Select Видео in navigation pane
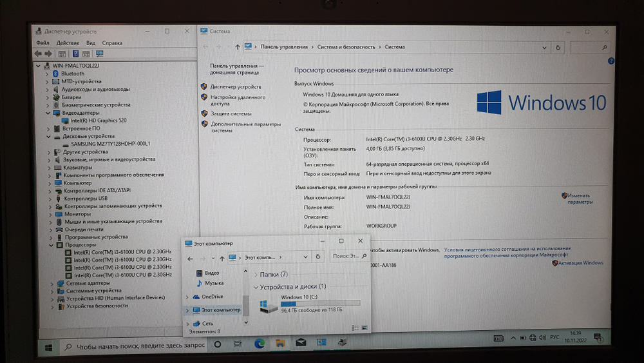The image size is (644, 363). [x=212, y=273]
